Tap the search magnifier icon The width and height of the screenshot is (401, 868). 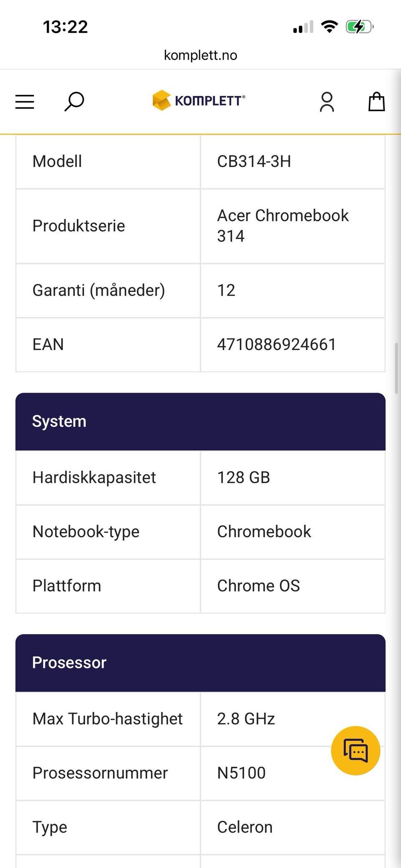tap(74, 102)
